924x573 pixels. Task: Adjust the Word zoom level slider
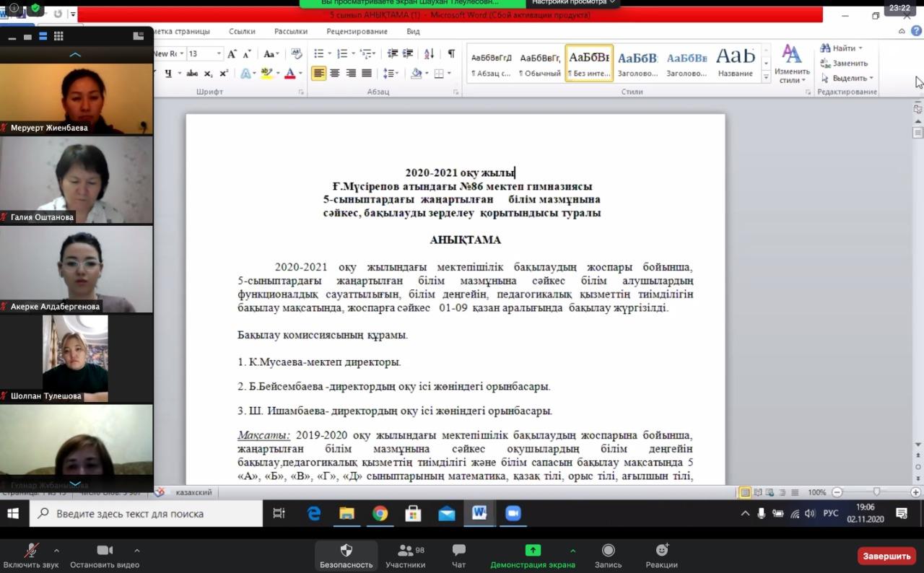(x=876, y=492)
